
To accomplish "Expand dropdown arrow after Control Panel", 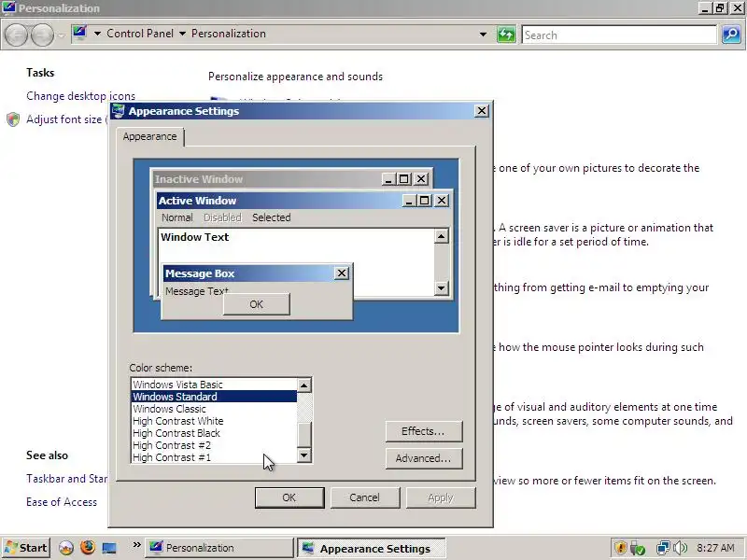I will tap(182, 34).
